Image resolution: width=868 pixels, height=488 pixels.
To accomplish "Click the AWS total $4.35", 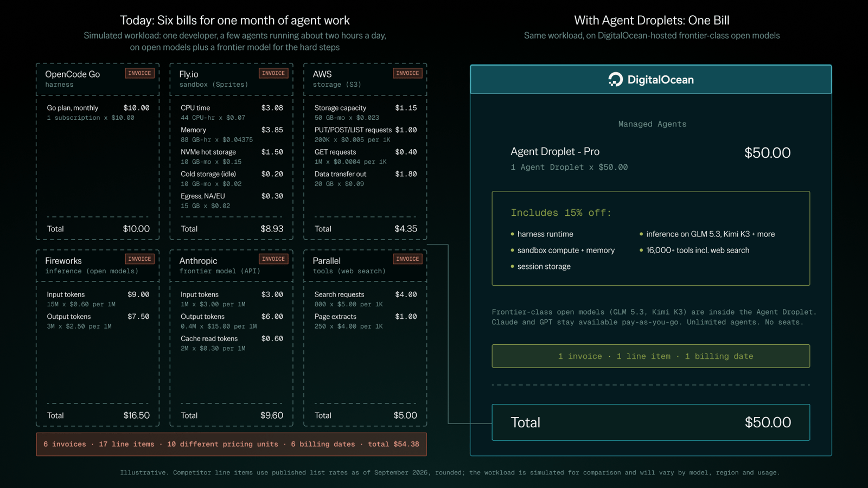I will 406,229.
